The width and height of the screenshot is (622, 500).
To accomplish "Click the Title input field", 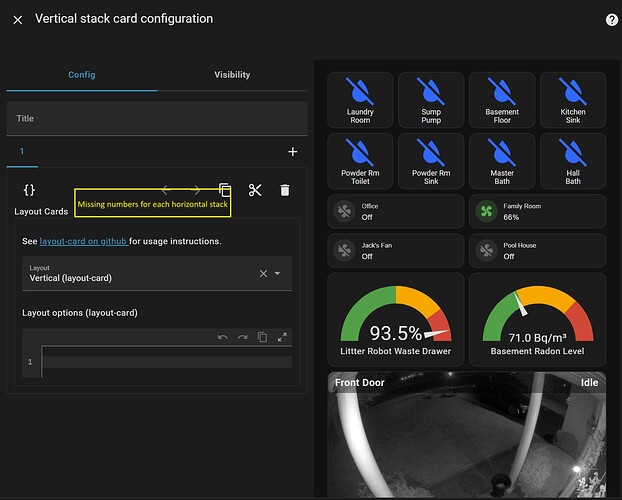I will tap(157, 118).
